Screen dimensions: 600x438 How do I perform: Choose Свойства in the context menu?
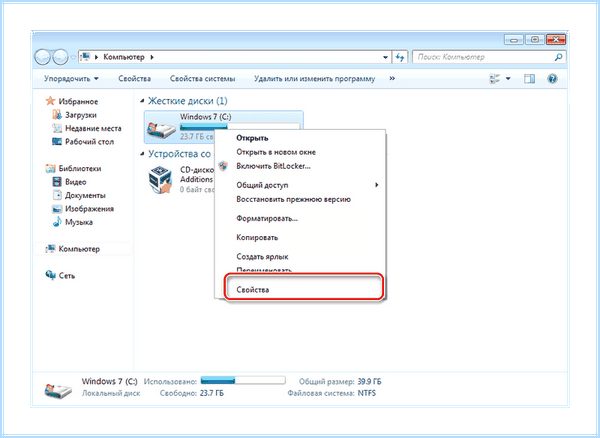coord(253,290)
